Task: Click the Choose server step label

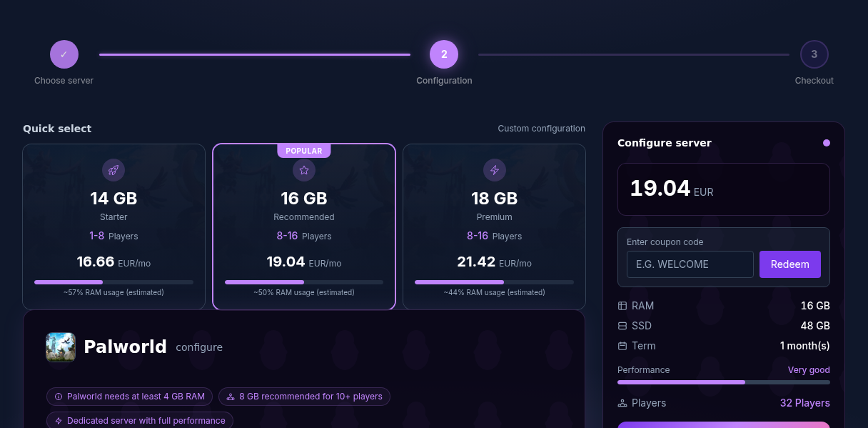Action: coord(64,81)
